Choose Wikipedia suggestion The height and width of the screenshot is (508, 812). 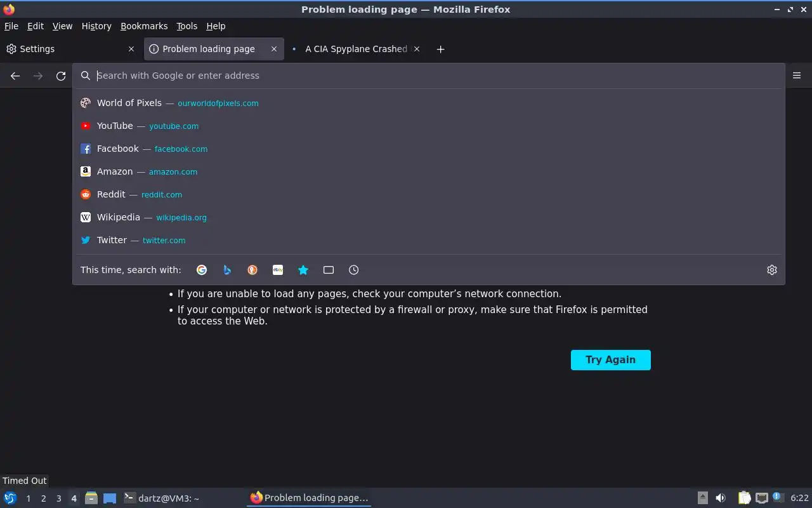(428, 217)
